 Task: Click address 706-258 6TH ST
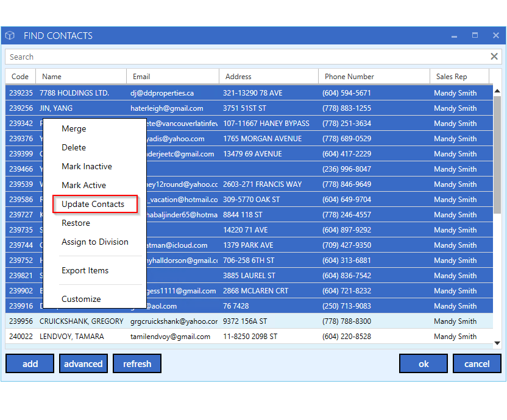pos(249,260)
